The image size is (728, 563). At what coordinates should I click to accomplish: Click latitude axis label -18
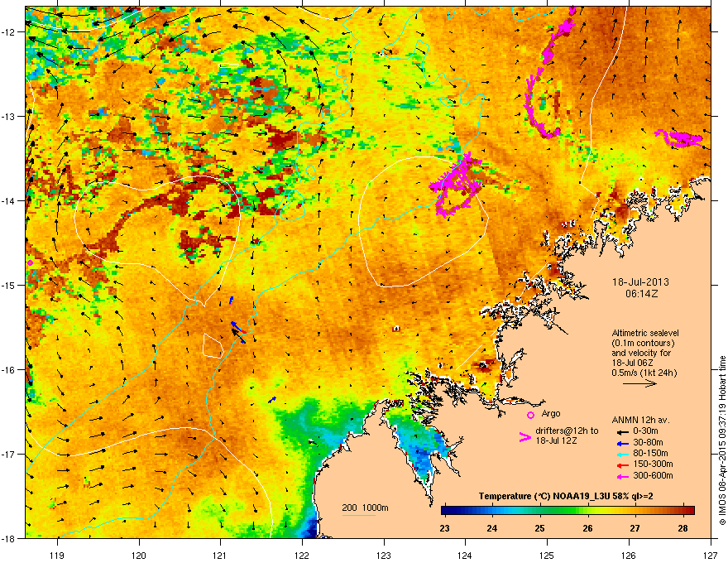tap(10, 538)
